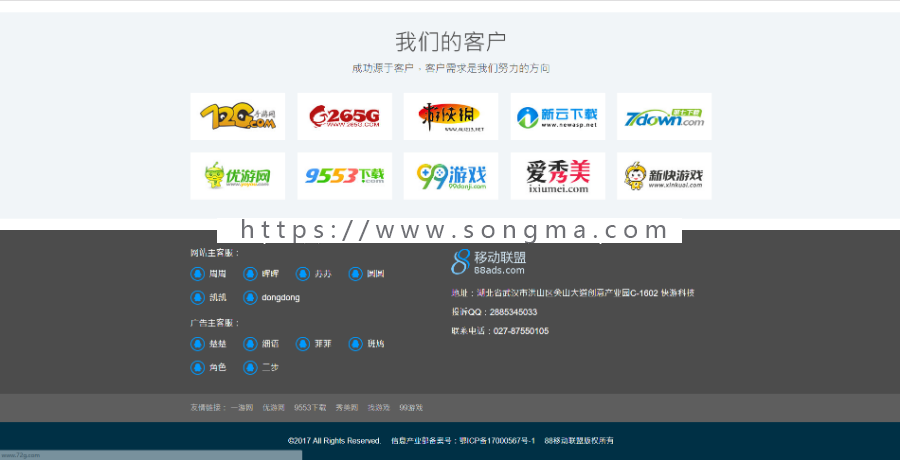The image size is (900, 460).
Task: Click the QQ icon beside 晖晖
Action: [250, 274]
